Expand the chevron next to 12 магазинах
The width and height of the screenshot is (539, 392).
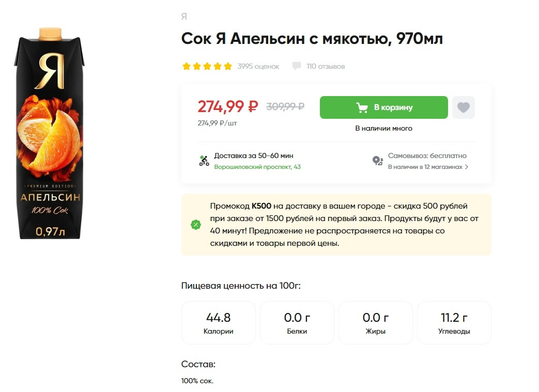[x=467, y=167]
